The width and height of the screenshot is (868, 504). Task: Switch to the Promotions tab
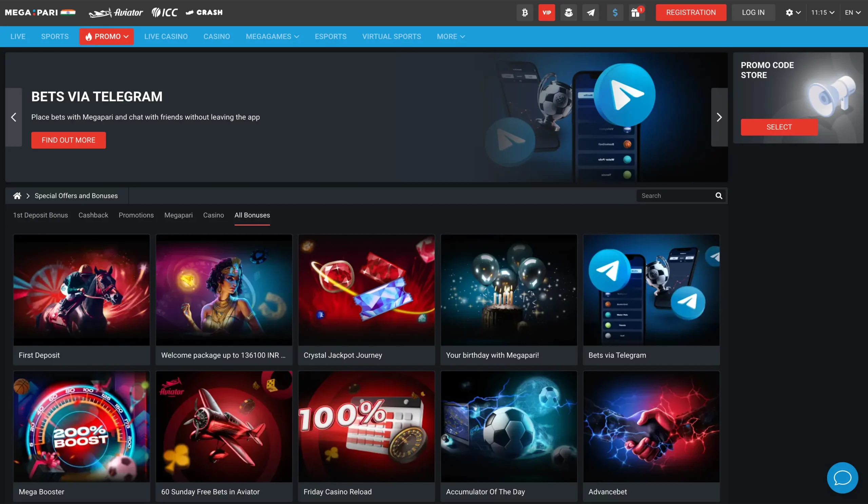pyautogui.click(x=136, y=215)
